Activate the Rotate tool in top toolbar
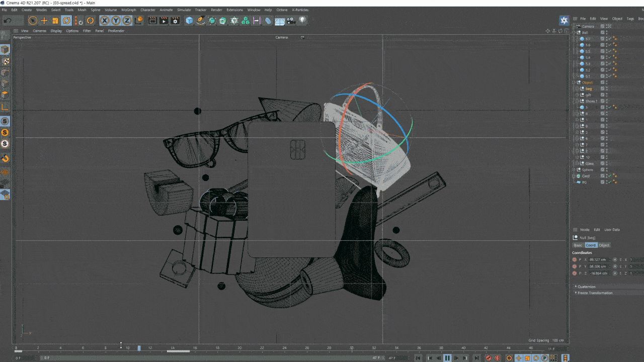This screenshot has height=362, width=644. (x=66, y=21)
